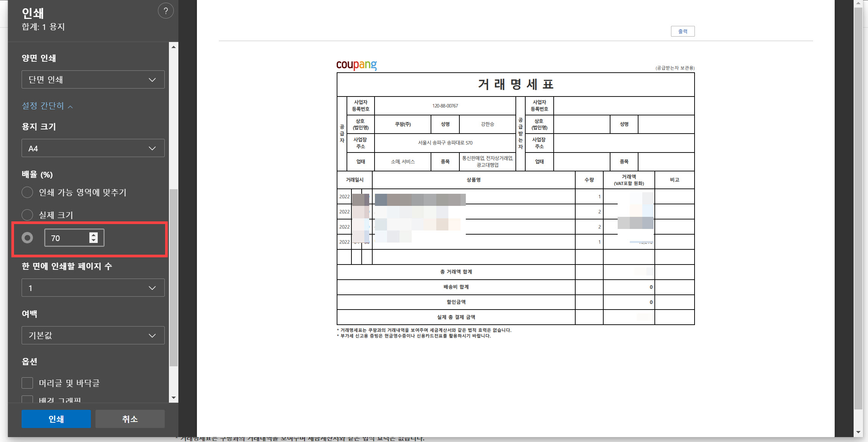The image size is (868, 442).
Task: Click the 출력 button in preview
Action: coord(682,31)
